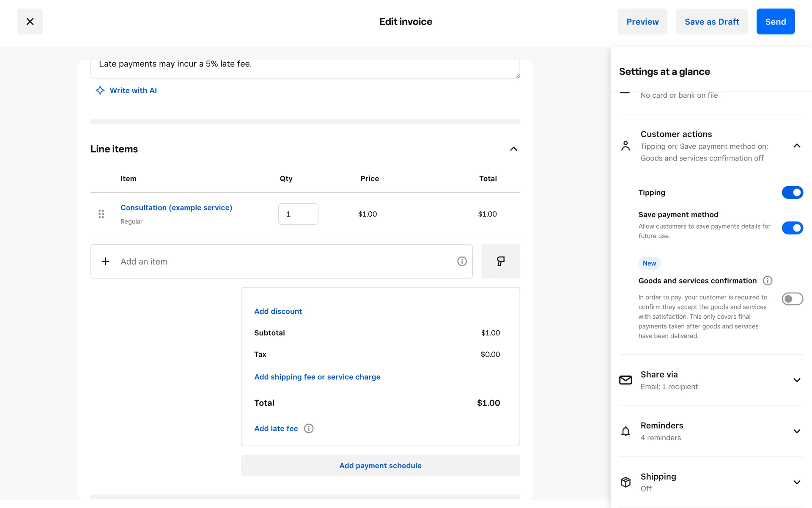Click info icon inside Add an item field
This screenshot has height=508, width=812.
tap(462, 261)
